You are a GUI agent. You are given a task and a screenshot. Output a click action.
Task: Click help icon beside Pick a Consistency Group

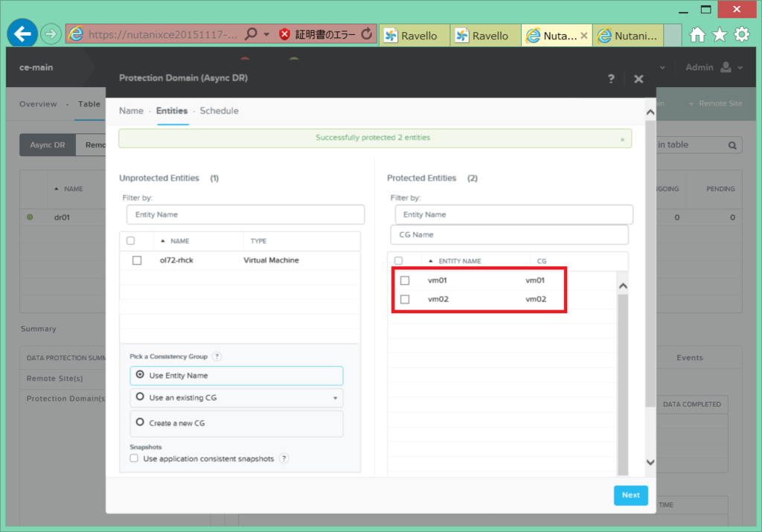pyautogui.click(x=217, y=356)
